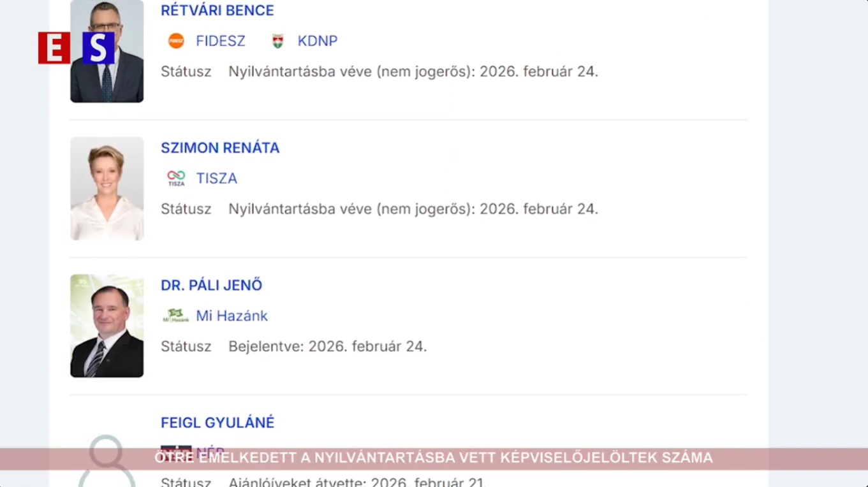The image size is (868, 487).
Task: Click the TISZA text link
Action: tap(216, 178)
